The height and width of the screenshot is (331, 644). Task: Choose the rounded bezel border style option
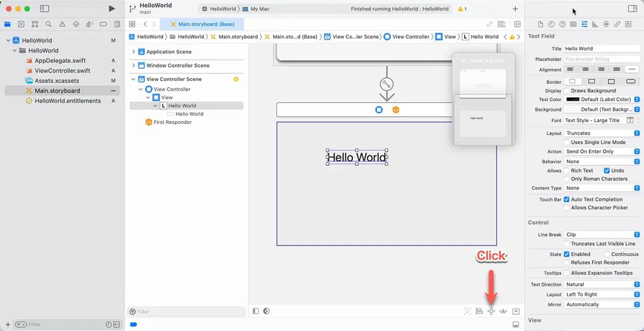tap(631, 82)
